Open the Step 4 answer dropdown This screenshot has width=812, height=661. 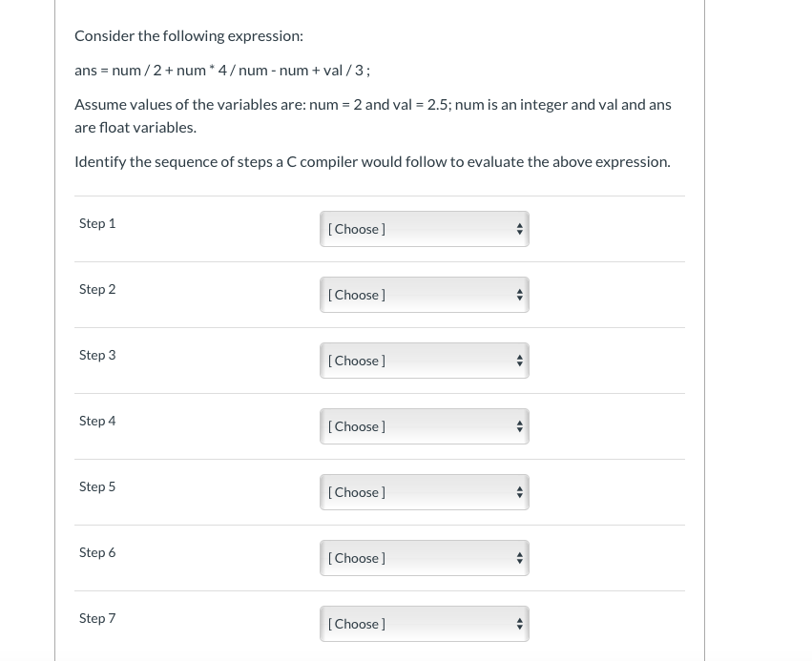pos(424,426)
